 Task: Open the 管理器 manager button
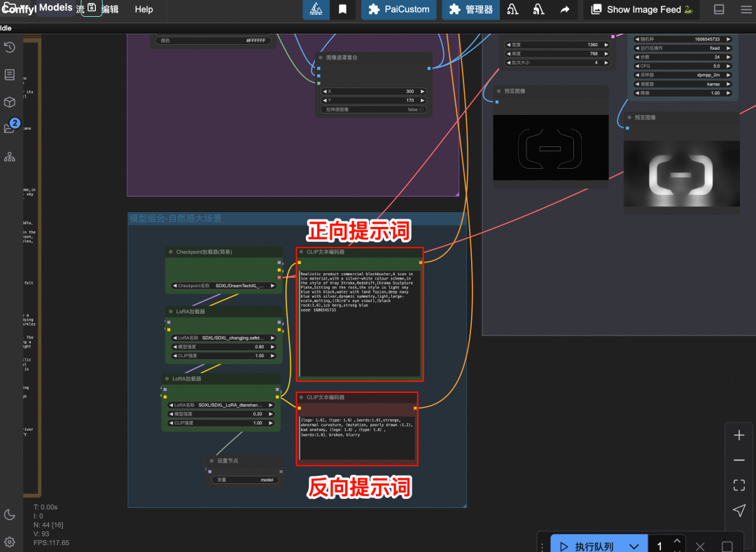coord(470,9)
